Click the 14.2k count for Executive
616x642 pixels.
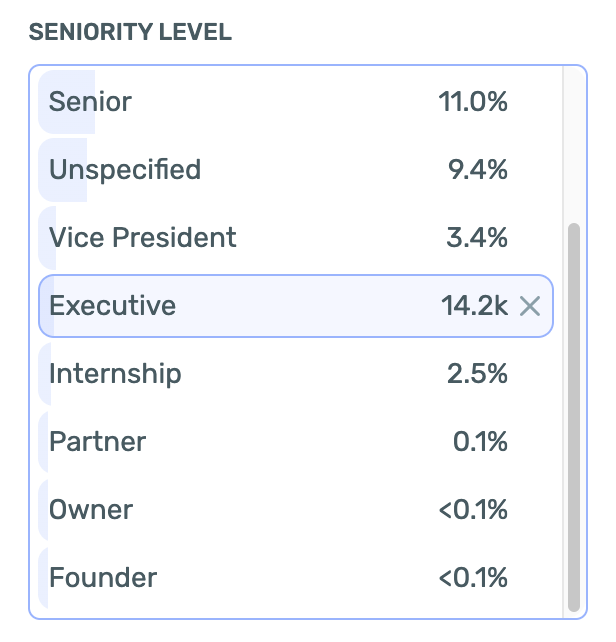474,306
